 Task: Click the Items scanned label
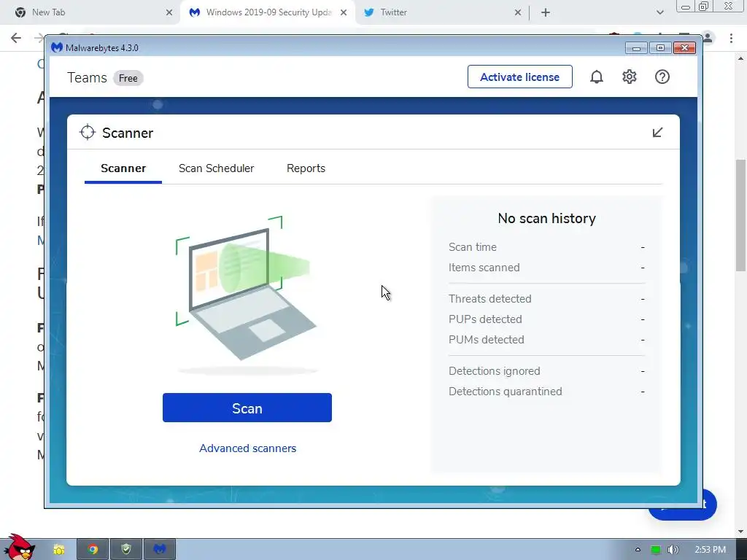point(484,268)
